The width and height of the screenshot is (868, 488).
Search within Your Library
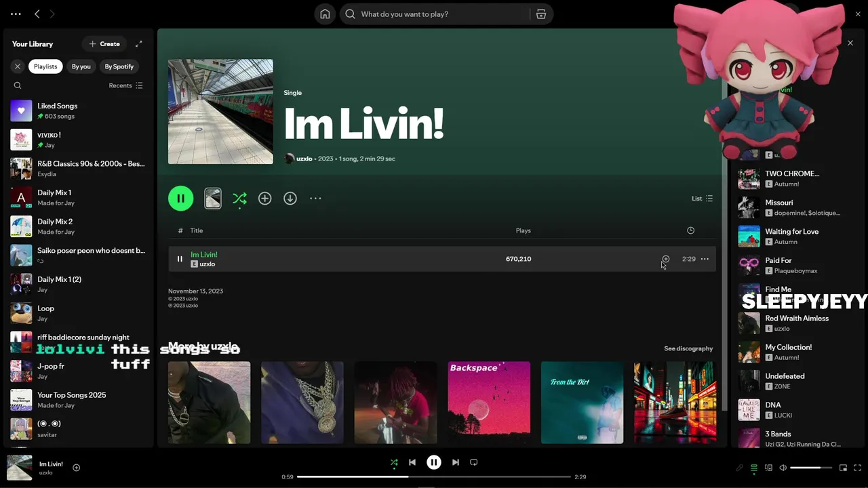click(x=18, y=85)
